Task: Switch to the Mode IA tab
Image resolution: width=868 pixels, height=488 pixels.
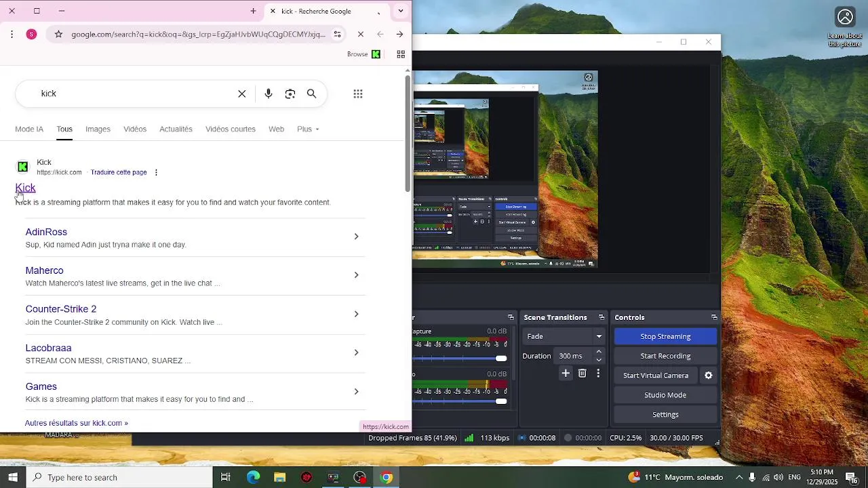Action: (29, 129)
